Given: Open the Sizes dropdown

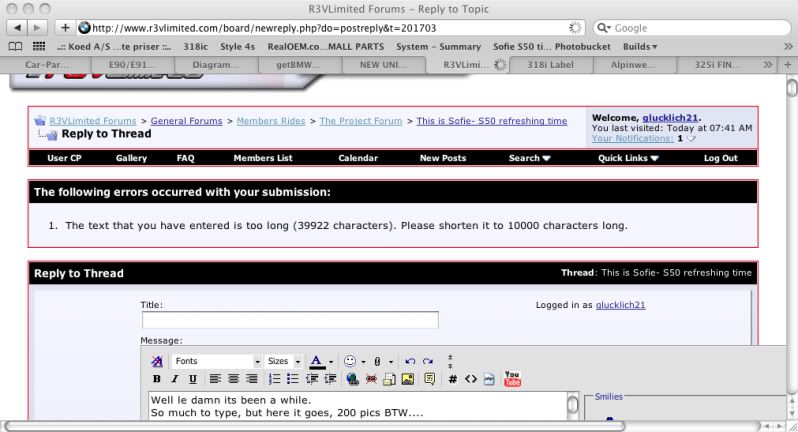Looking at the screenshot, I should tap(283, 361).
